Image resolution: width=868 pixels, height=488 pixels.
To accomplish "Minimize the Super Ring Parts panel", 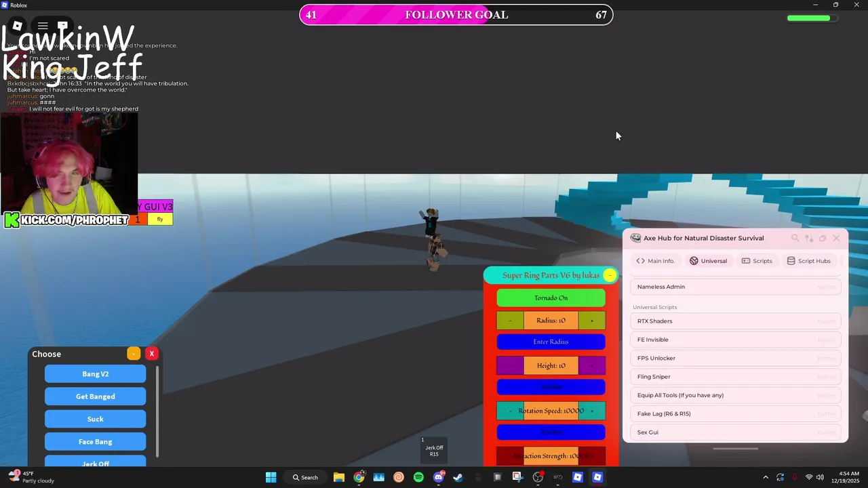I will (x=610, y=275).
